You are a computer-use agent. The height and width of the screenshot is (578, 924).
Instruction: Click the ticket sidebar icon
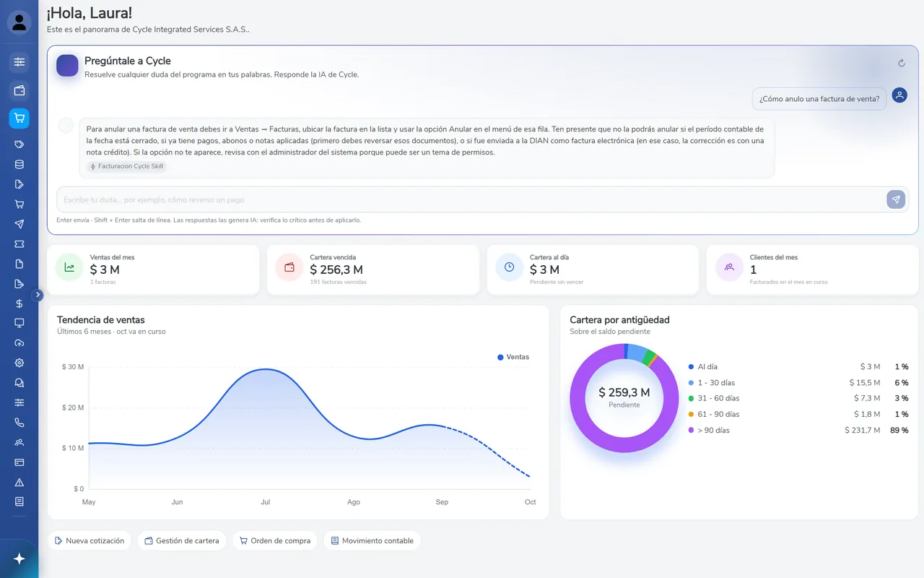(19, 244)
